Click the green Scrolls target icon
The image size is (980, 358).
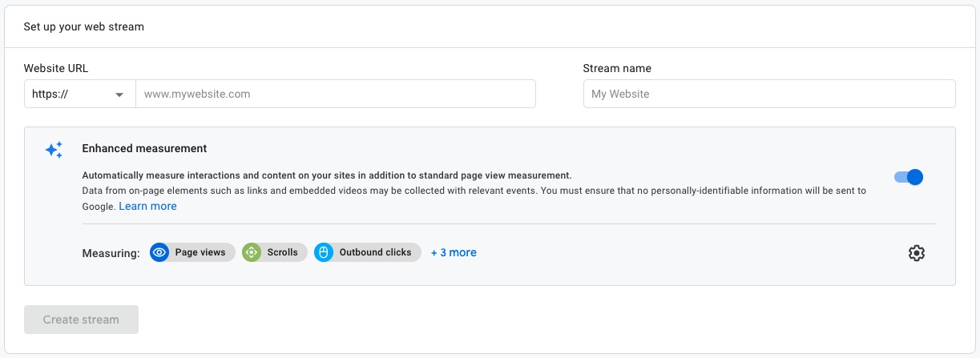pos(252,252)
